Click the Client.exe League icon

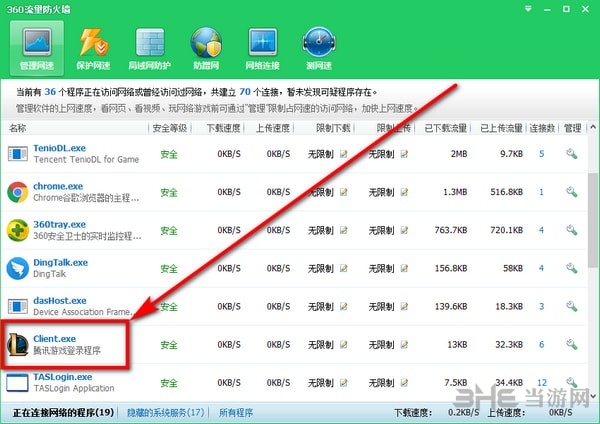point(18,344)
